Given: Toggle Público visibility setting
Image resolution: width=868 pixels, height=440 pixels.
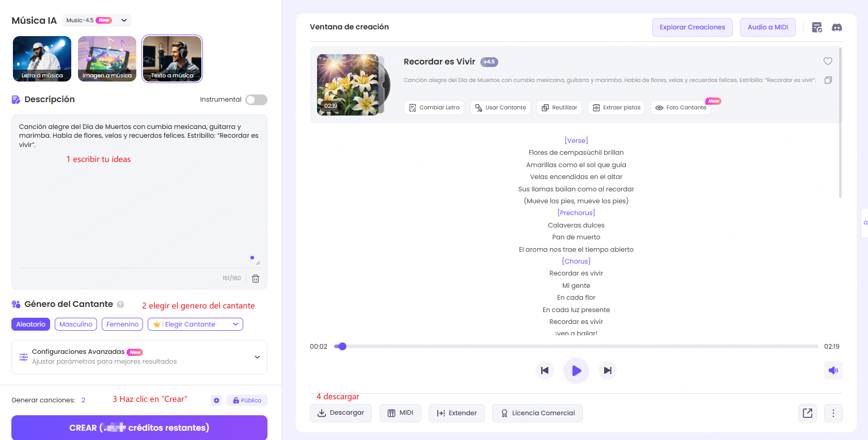Looking at the screenshot, I should pyautogui.click(x=247, y=400).
